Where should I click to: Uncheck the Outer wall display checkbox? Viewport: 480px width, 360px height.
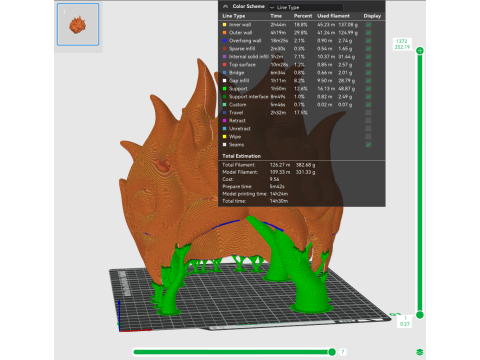[368, 33]
